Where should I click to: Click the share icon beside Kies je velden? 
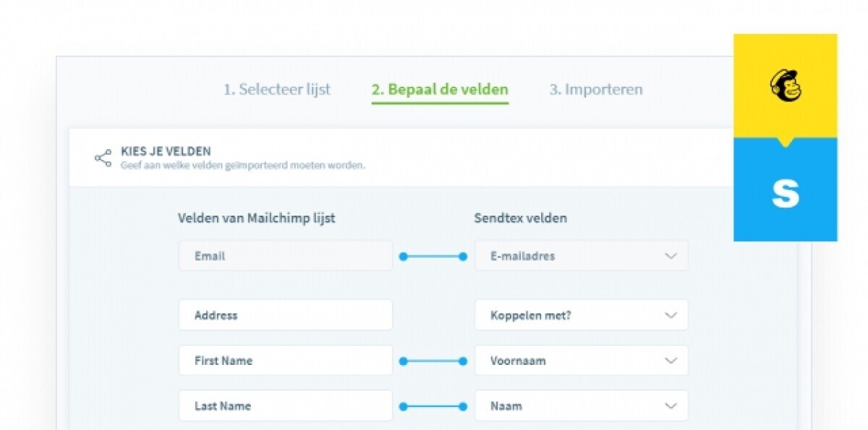point(103,158)
